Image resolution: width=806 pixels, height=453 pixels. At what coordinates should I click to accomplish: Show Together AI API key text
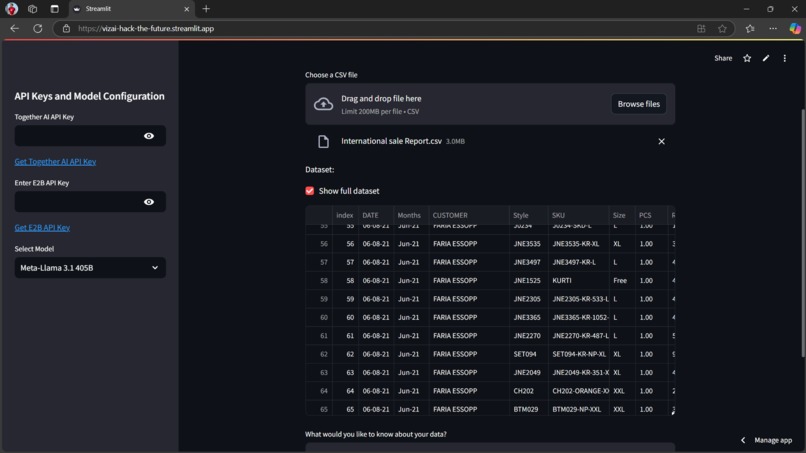(x=149, y=136)
